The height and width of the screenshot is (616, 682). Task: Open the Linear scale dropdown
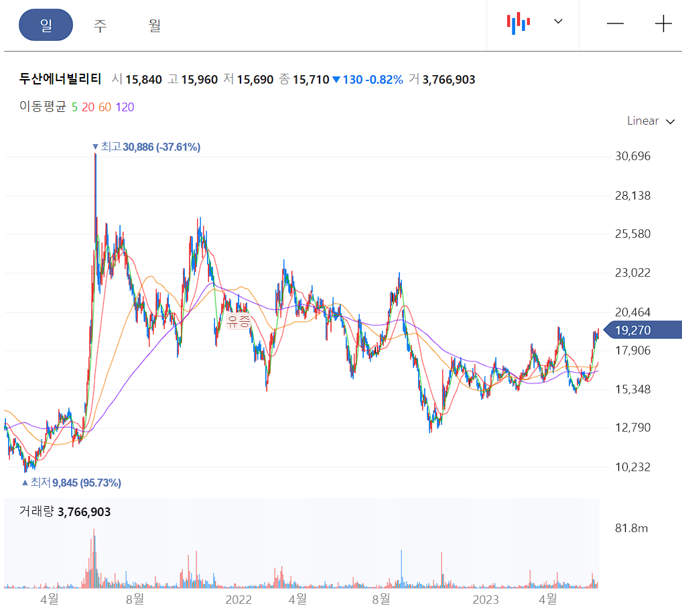[x=651, y=121]
